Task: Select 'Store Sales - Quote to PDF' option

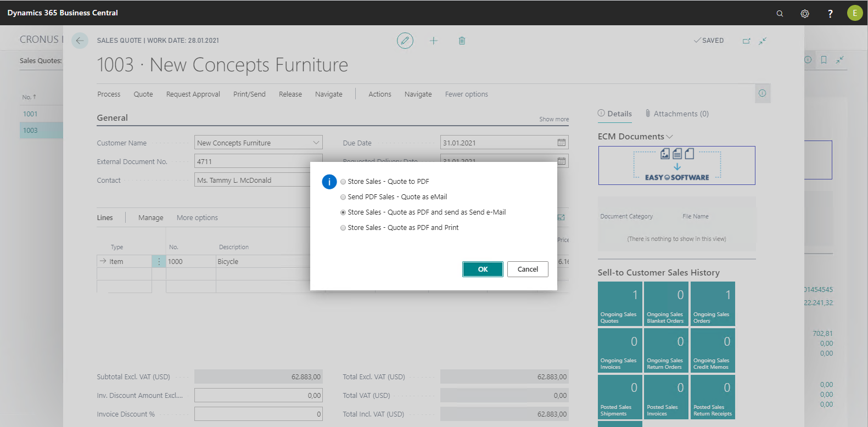Action: point(343,182)
